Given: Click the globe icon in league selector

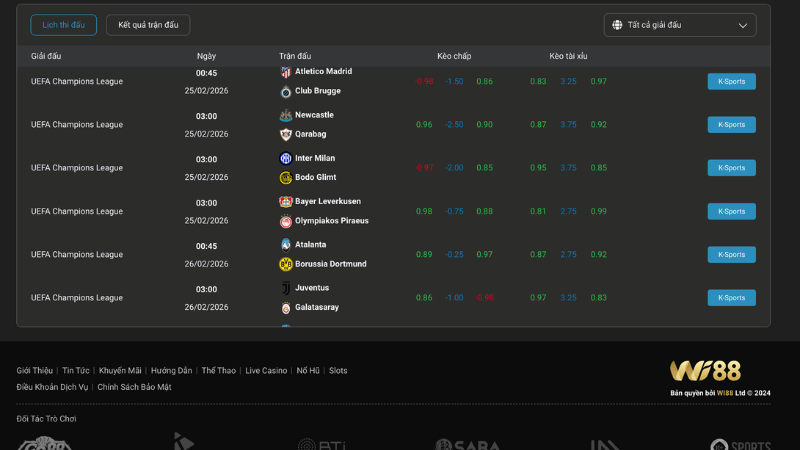Looking at the screenshot, I should 618,25.
